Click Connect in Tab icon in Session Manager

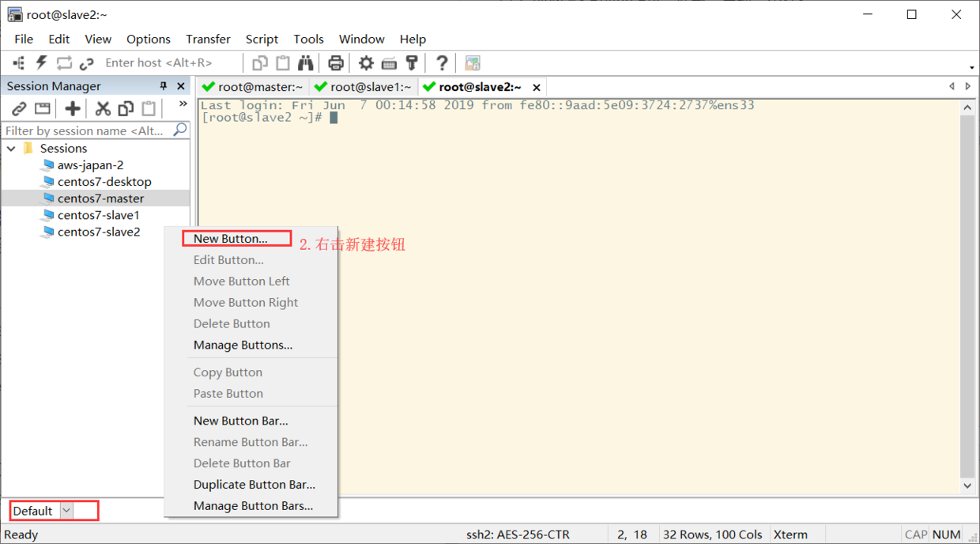43,108
